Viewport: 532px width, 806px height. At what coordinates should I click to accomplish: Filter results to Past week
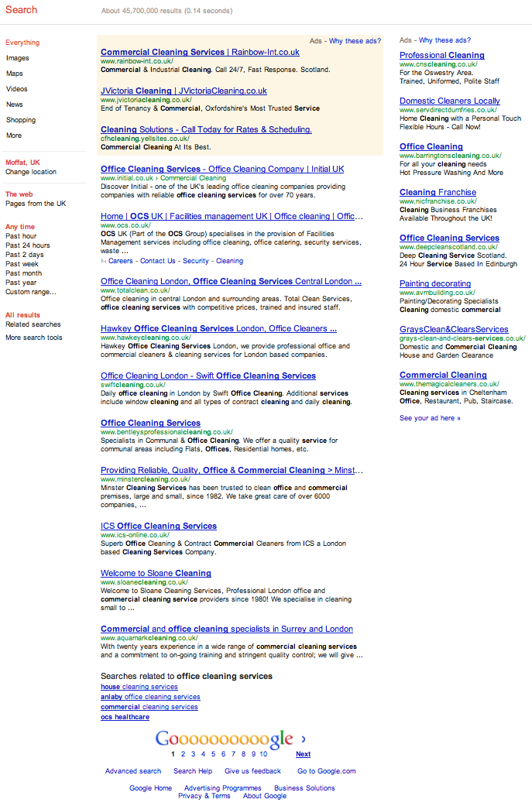click(22, 264)
